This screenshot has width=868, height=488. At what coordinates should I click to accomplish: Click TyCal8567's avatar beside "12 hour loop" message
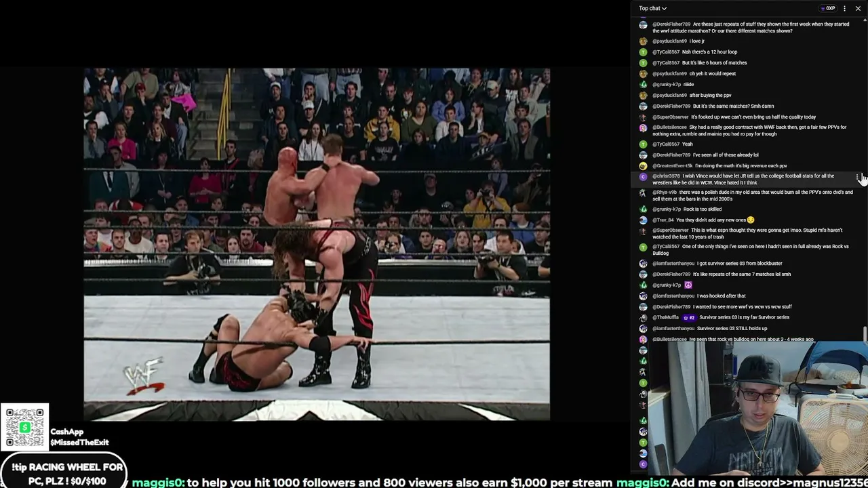643,52
